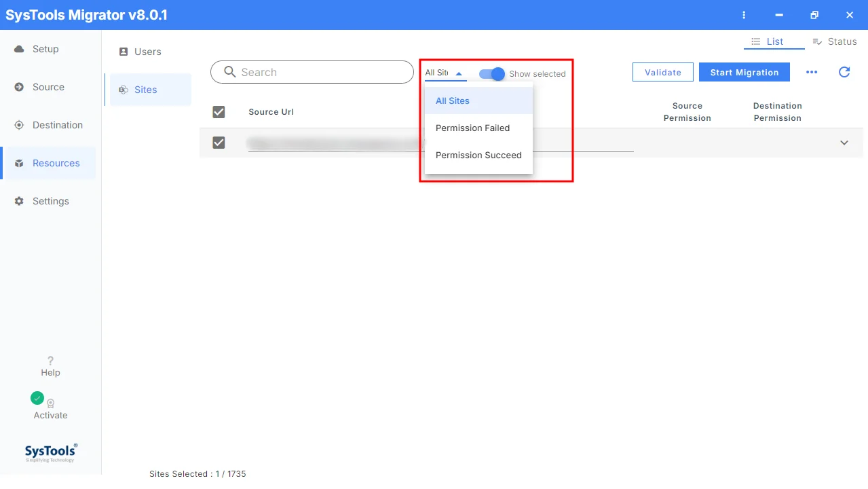Image resolution: width=868 pixels, height=489 pixels.
Task: Open the Sites resource tab
Action: coord(150,90)
